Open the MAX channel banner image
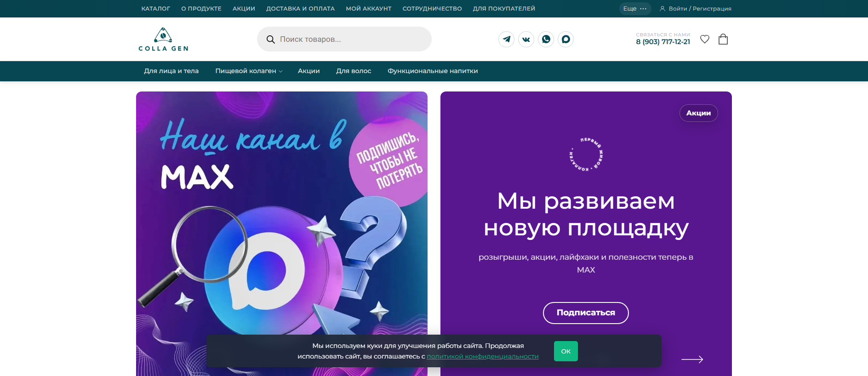Viewport: 868px width, 376px height. pos(282,234)
